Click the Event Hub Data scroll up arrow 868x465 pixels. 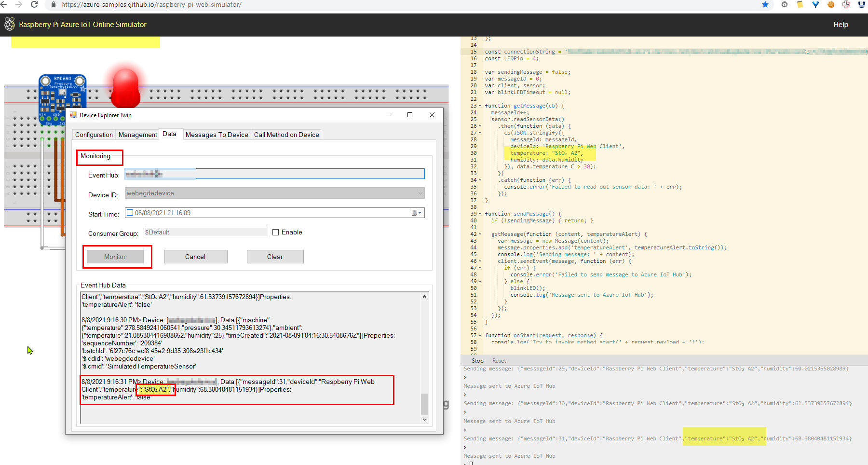click(x=424, y=297)
